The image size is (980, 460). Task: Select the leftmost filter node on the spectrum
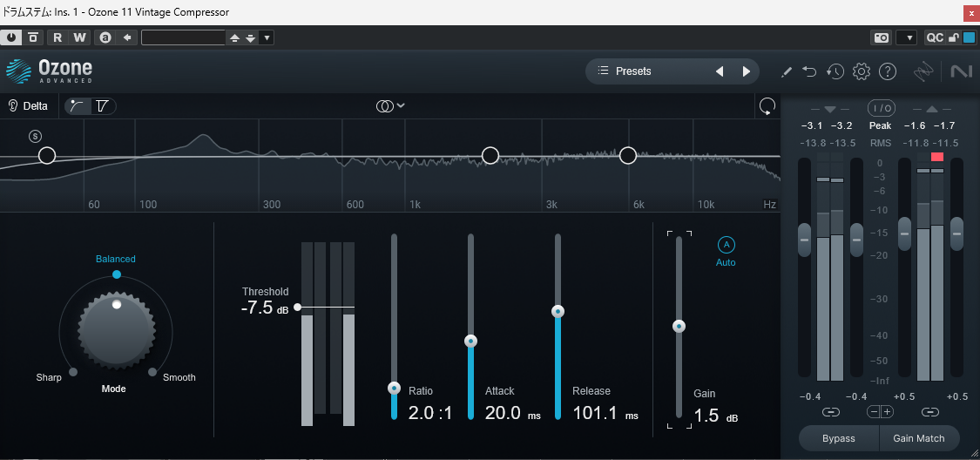(x=47, y=156)
